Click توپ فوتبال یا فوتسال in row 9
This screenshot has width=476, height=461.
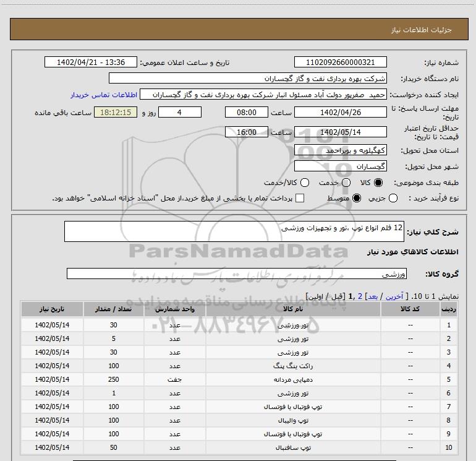click(293, 434)
